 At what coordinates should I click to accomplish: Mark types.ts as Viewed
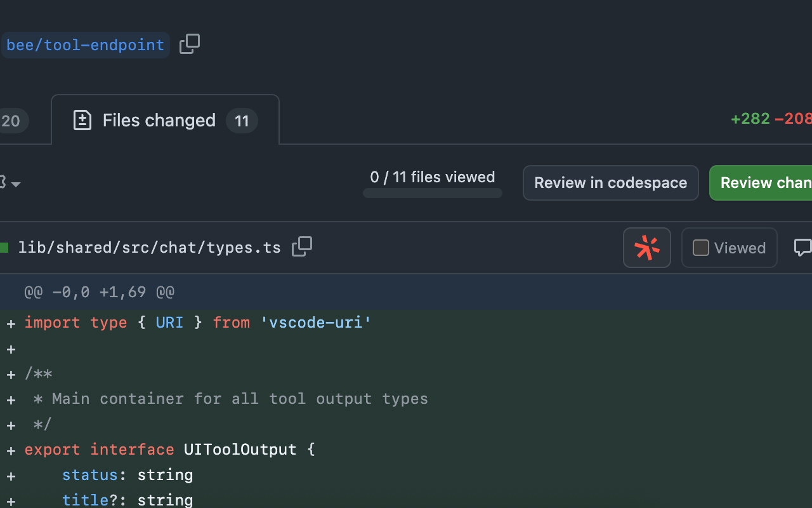[x=729, y=248]
